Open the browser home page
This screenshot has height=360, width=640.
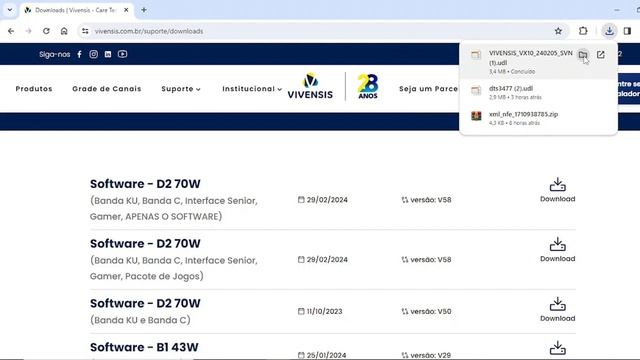coord(64,31)
